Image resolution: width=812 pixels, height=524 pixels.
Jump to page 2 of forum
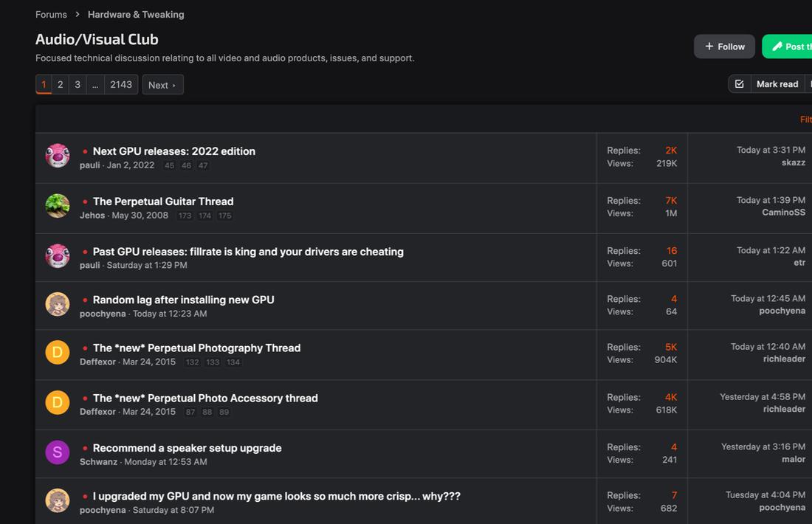click(61, 85)
